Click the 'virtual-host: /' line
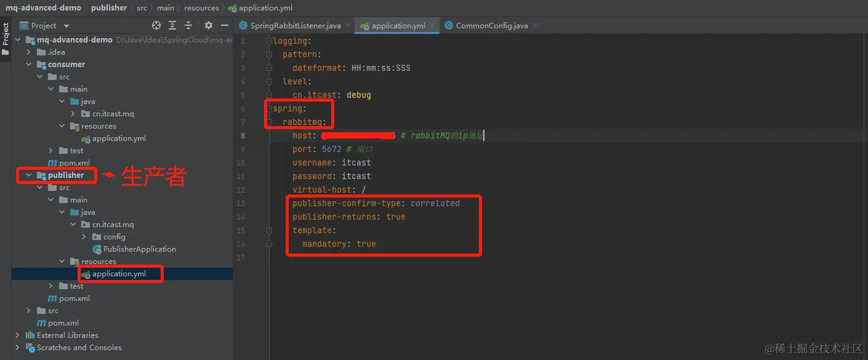The height and width of the screenshot is (360, 868). [x=329, y=190]
